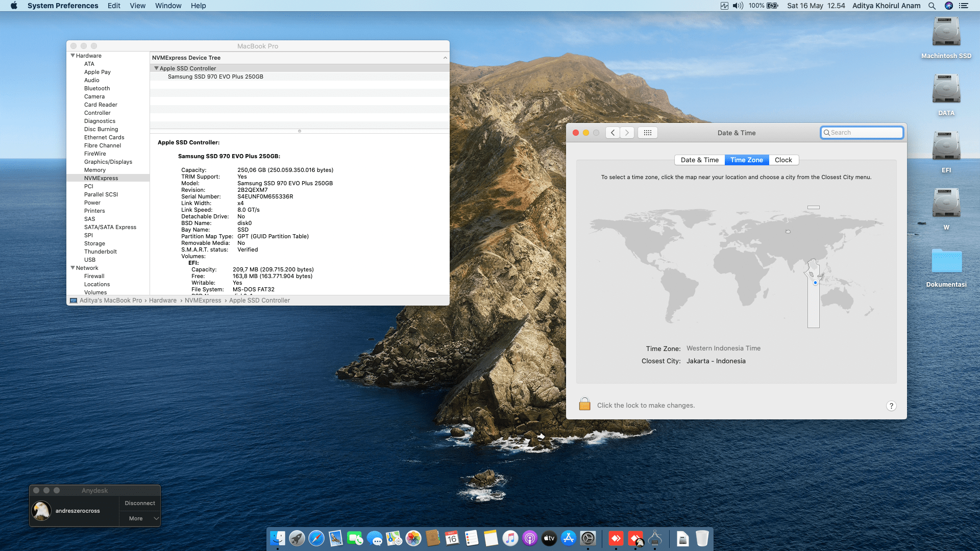Open Podcasts from the dock
This screenshot has height=551, width=980.
(530, 538)
